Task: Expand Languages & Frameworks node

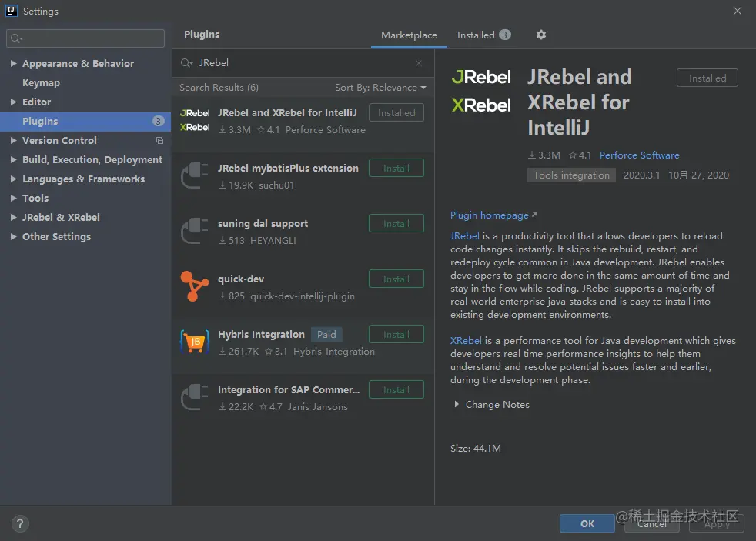Action: coord(14,179)
